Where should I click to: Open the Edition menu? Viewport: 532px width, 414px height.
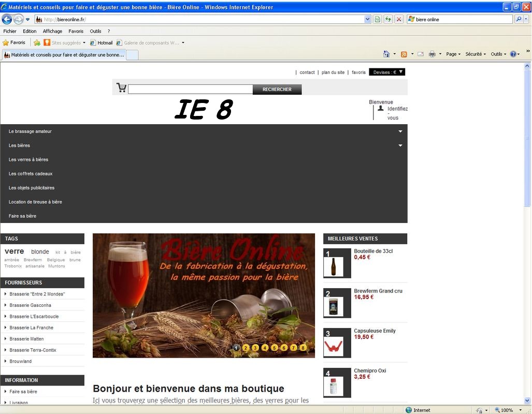pos(30,31)
